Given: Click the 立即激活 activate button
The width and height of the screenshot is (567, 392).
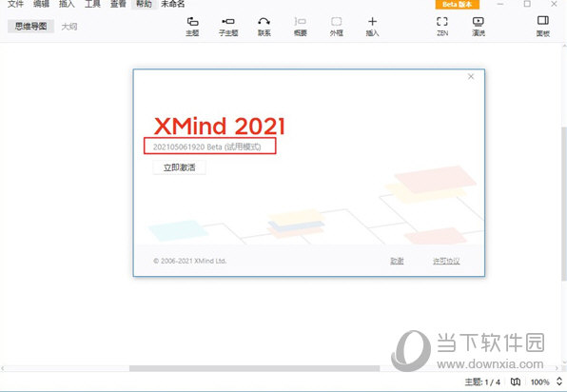Looking at the screenshot, I should 180,167.
